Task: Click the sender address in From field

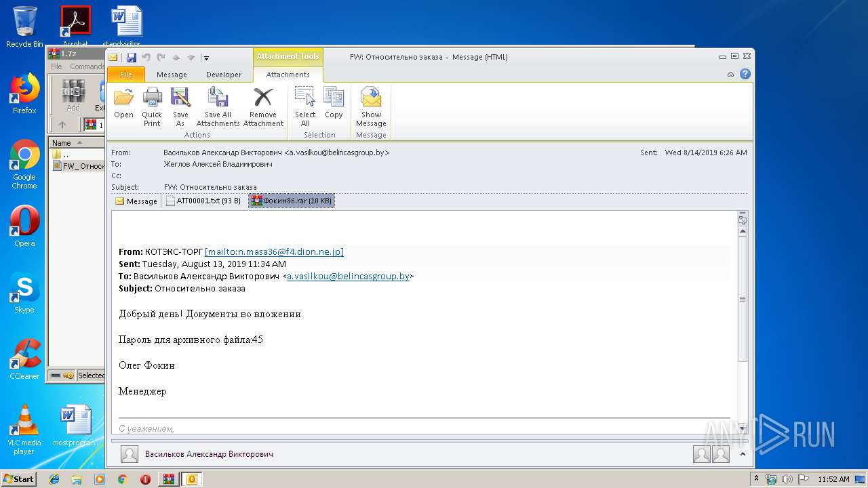Action: coord(277,152)
